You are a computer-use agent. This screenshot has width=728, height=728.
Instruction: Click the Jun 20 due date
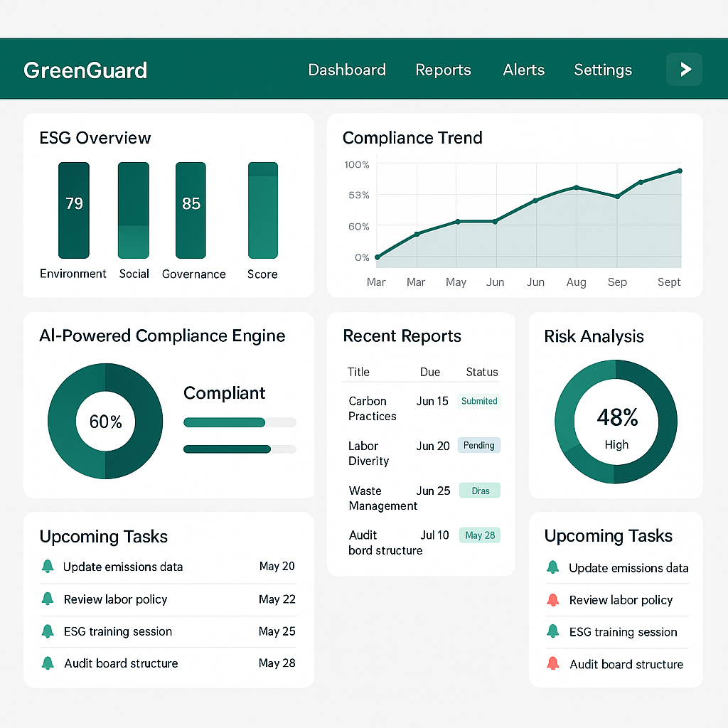tap(433, 446)
